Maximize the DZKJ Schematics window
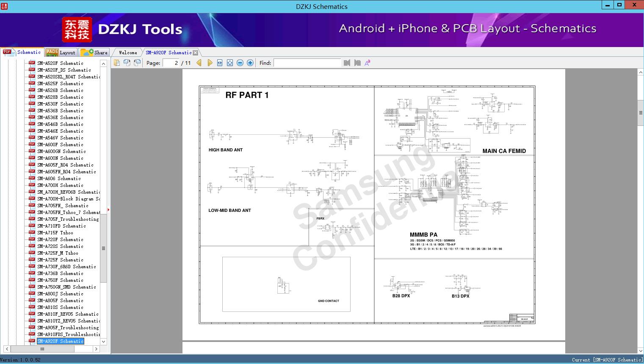The width and height of the screenshot is (644, 364). pos(619,5)
